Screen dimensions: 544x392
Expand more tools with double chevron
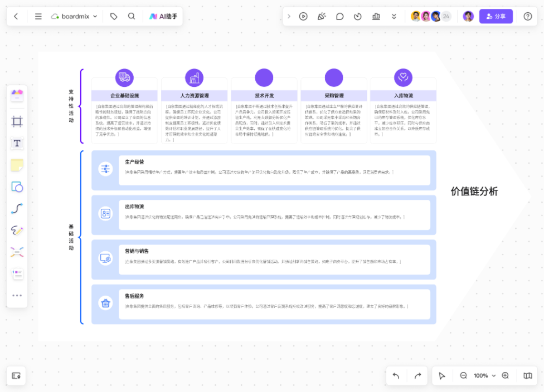click(394, 17)
